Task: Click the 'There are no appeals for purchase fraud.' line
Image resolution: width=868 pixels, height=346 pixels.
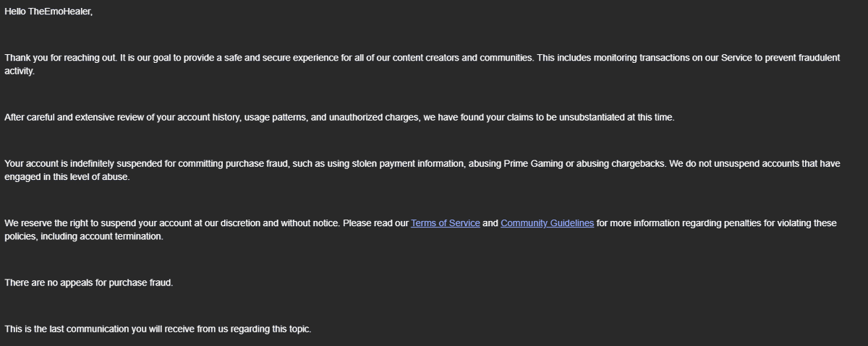Action: click(x=89, y=282)
